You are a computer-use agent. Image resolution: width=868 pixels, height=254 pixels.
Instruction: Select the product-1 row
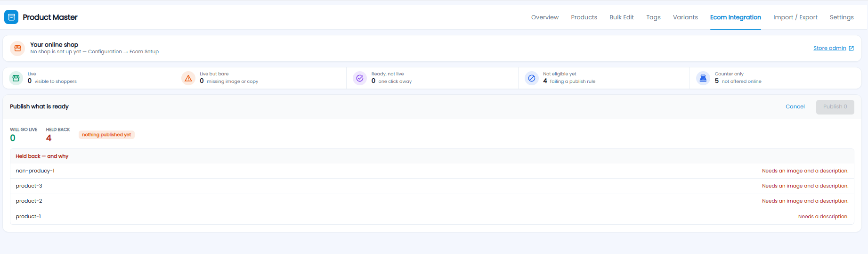click(432, 217)
